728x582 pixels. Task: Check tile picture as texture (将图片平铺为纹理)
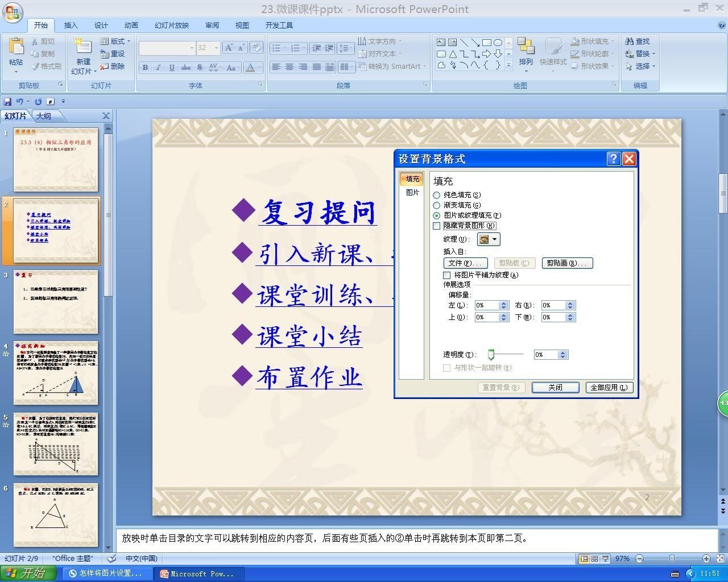tap(446, 275)
